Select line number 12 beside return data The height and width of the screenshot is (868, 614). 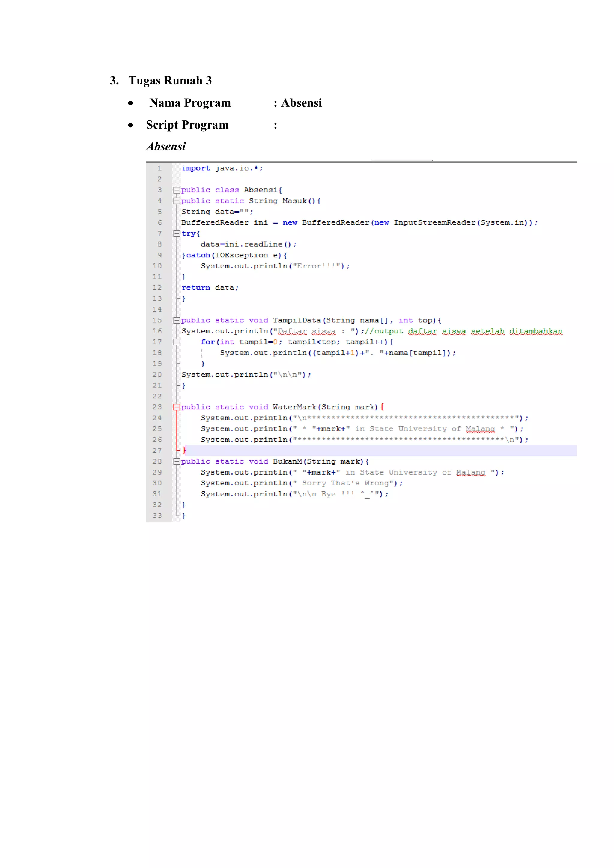click(x=157, y=288)
